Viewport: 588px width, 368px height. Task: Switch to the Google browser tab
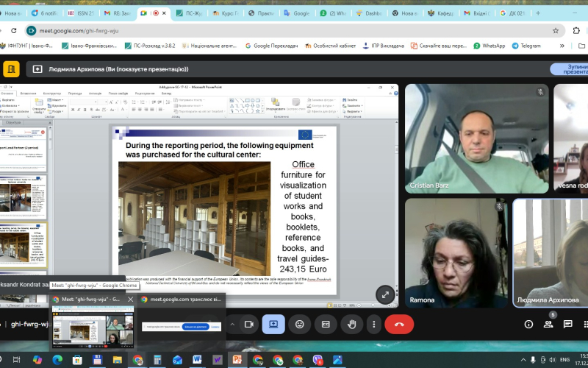tap(298, 13)
